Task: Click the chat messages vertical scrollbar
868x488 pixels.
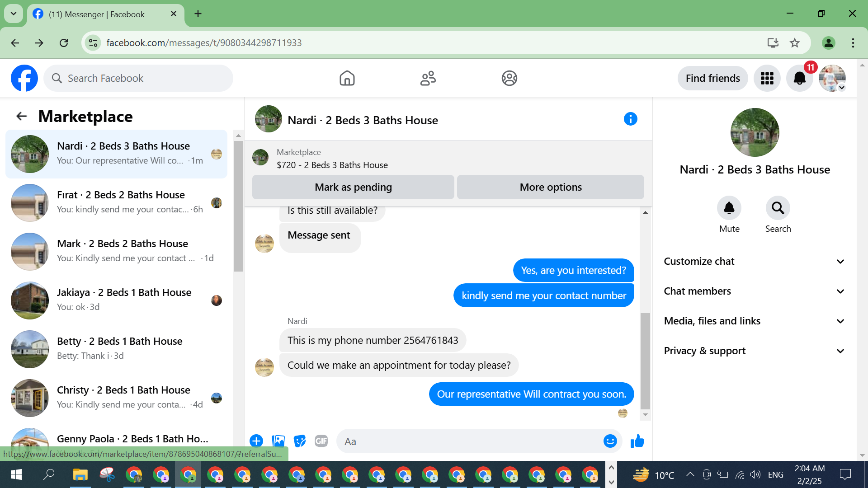Action: point(645,361)
